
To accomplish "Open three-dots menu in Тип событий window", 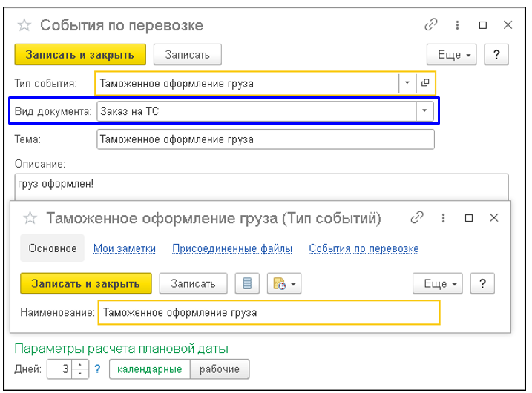I will click(443, 218).
